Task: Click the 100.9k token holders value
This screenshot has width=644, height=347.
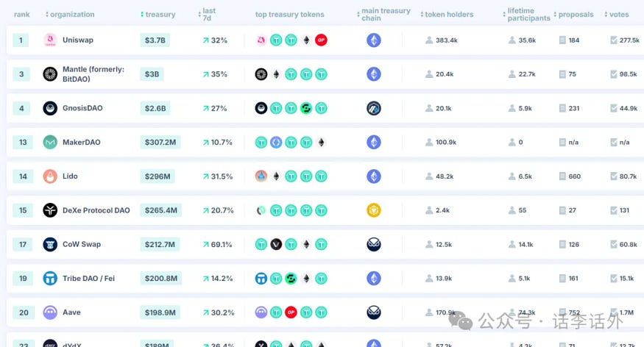Action: [446, 143]
